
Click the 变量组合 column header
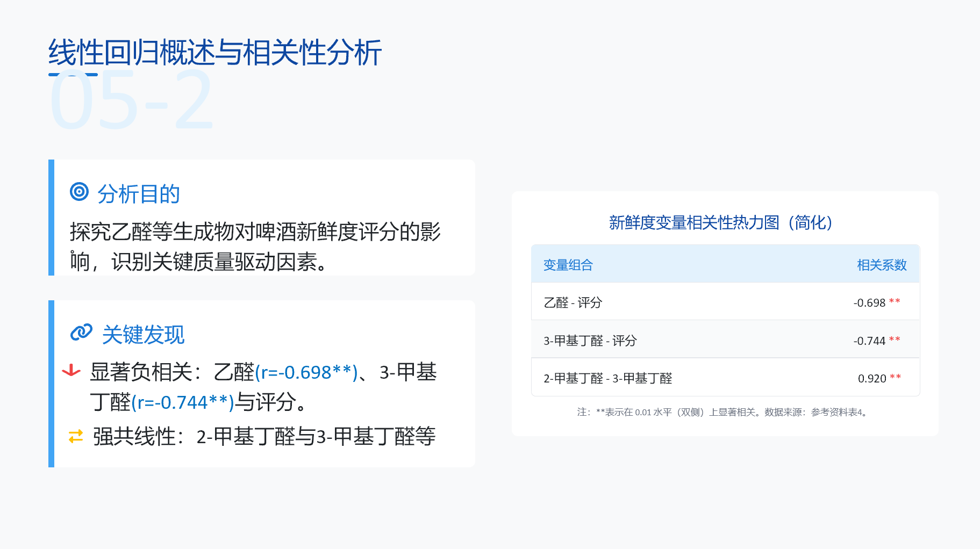pos(568,265)
